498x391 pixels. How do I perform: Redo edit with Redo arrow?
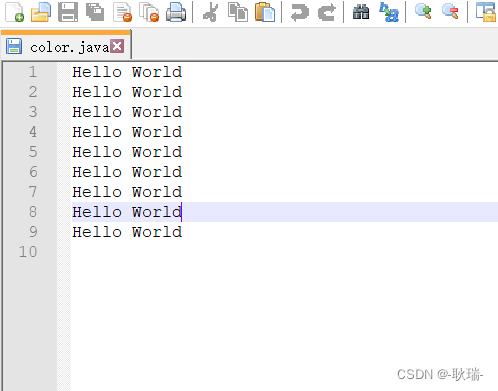pos(326,12)
